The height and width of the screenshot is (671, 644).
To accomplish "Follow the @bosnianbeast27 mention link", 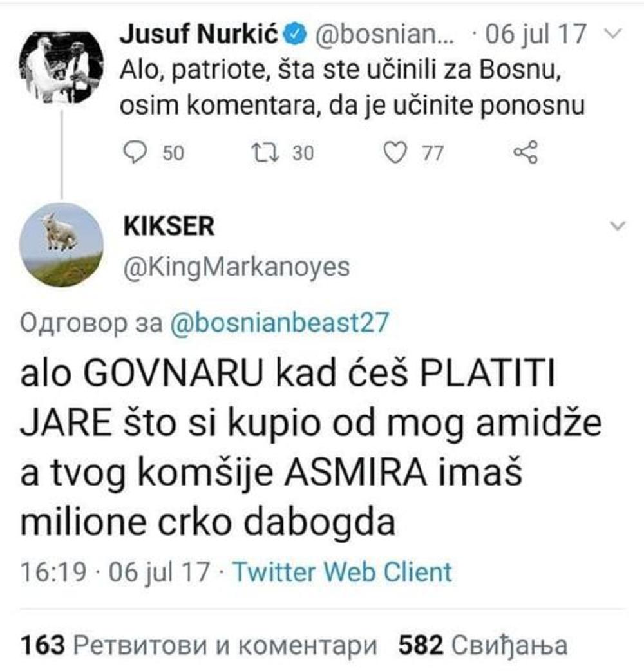I will 279,322.
